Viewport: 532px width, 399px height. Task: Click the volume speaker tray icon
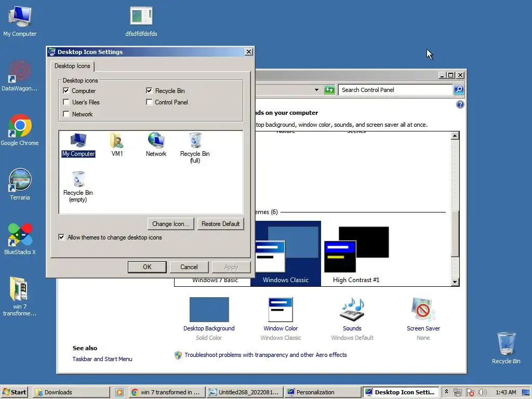point(482,392)
